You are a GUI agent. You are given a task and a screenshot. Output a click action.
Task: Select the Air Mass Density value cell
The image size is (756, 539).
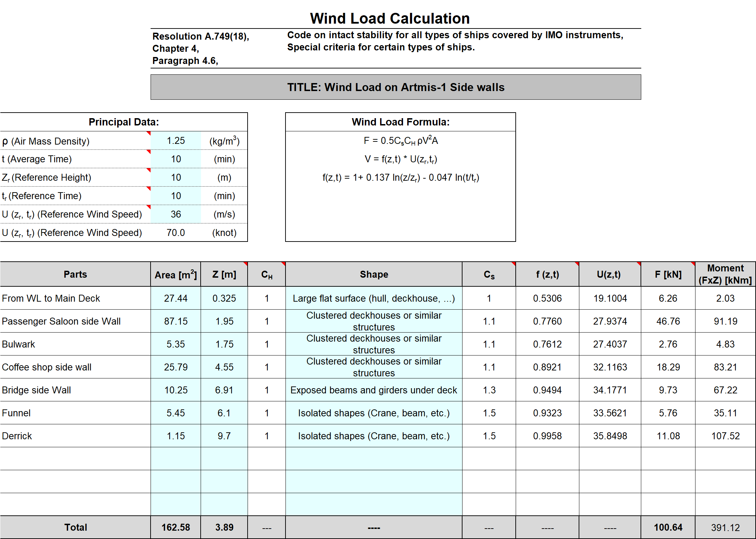coord(176,141)
